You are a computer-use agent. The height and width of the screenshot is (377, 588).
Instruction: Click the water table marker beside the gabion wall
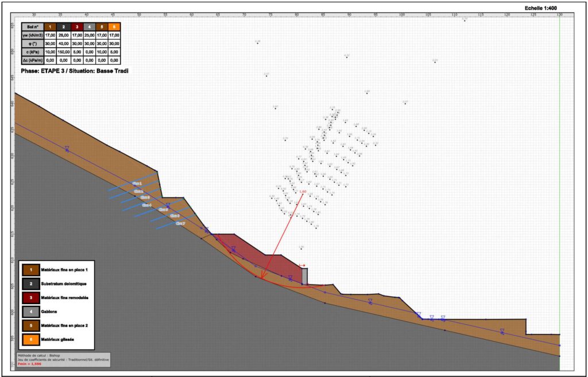[291, 278]
